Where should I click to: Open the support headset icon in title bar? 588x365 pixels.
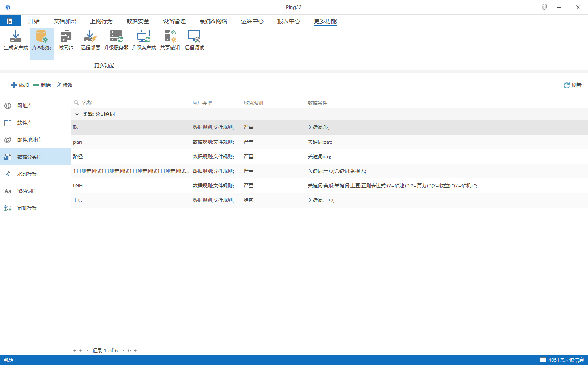point(545,7)
